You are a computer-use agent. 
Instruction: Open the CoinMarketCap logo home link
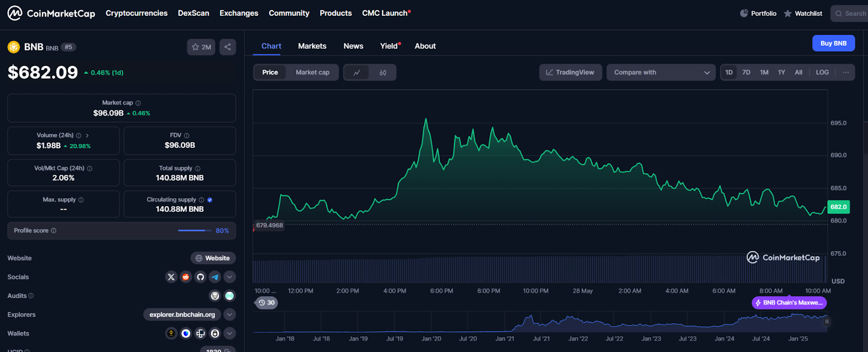(x=52, y=13)
